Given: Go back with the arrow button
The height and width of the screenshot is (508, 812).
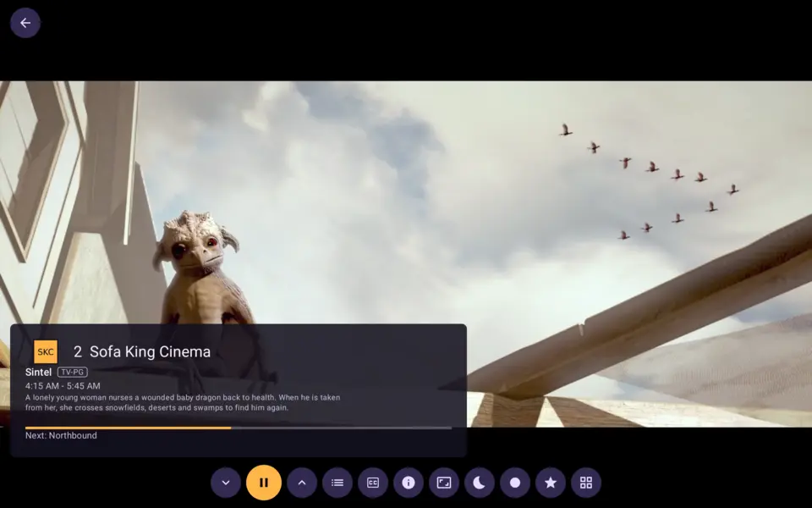Looking at the screenshot, I should coord(25,23).
